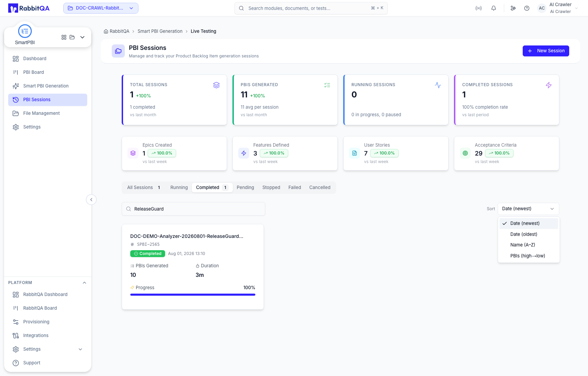Click the green Completed status badge
The width and height of the screenshot is (588, 376).
[148, 254]
